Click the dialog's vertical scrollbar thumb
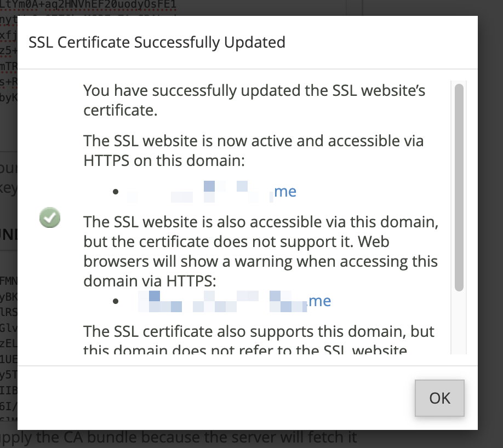This screenshot has width=503, height=448. (459, 187)
